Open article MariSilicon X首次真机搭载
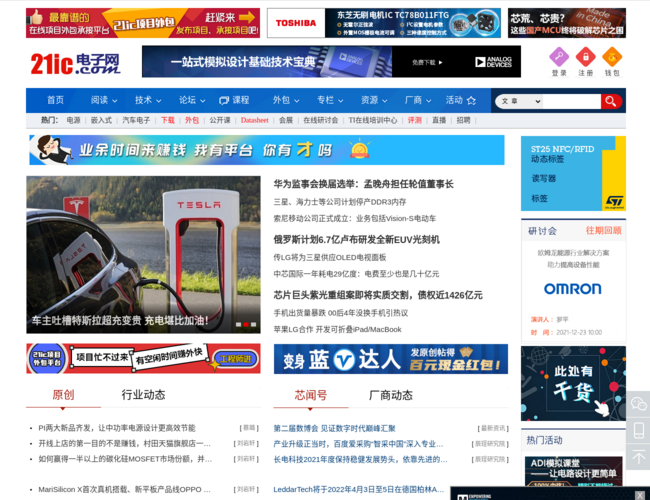 point(124,490)
